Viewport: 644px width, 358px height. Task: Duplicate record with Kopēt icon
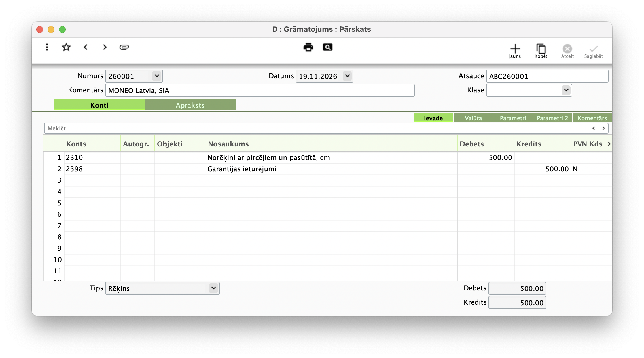(x=541, y=51)
